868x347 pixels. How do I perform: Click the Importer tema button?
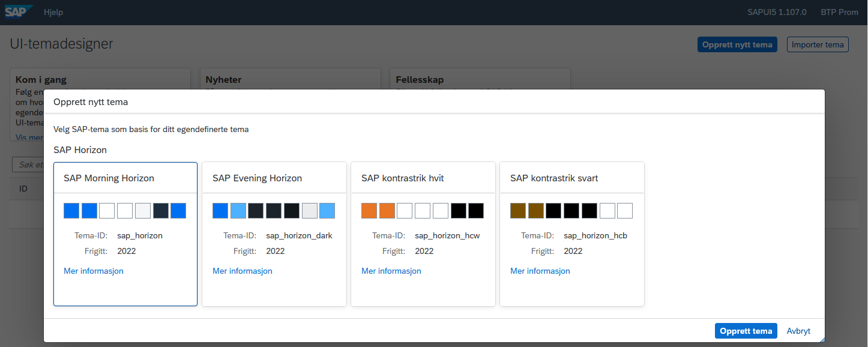817,44
